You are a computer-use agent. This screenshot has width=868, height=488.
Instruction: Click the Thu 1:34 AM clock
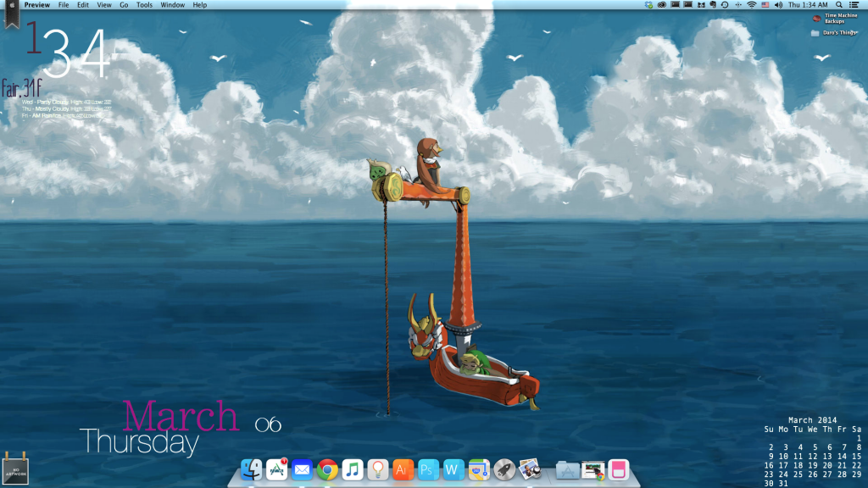808,5
